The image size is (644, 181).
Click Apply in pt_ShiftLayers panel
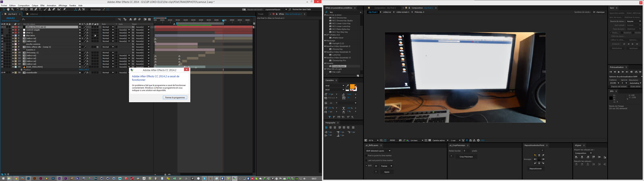387,172
